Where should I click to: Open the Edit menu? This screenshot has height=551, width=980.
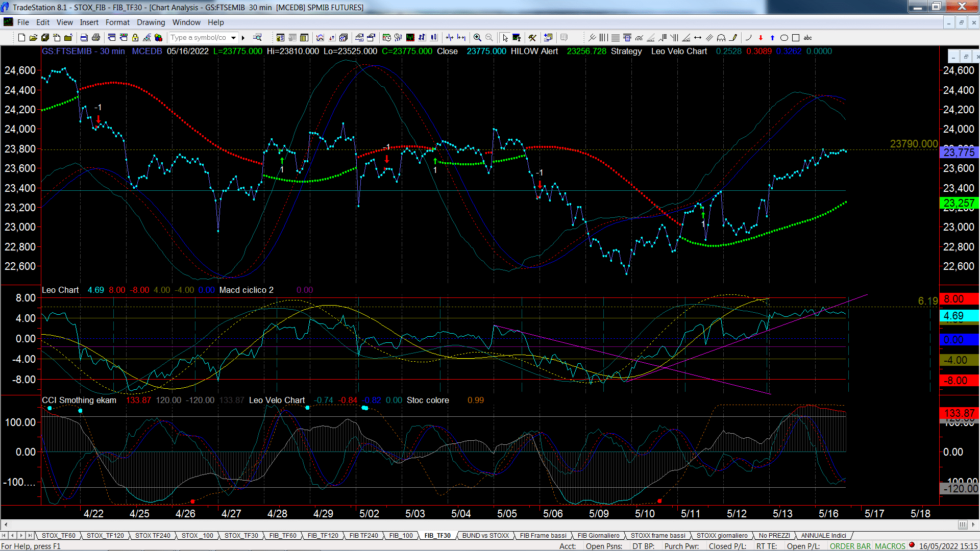pos(43,22)
